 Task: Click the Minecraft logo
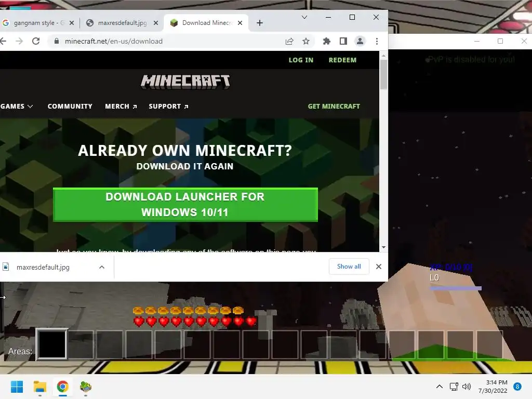185,82
